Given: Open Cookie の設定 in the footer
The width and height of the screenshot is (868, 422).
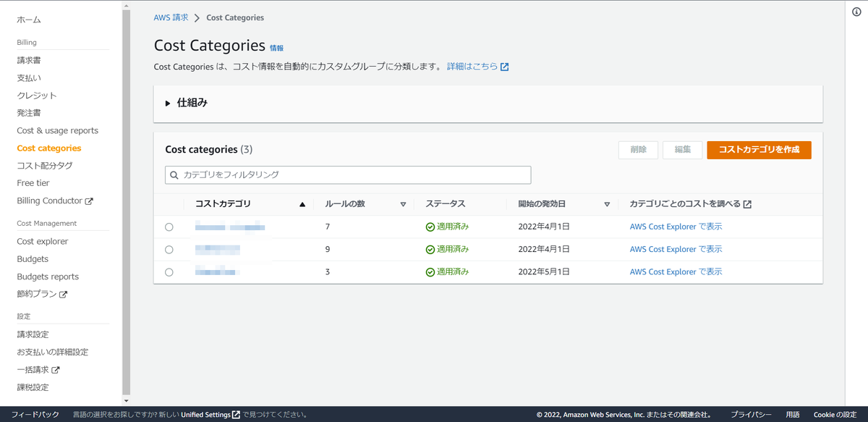Looking at the screenshot, I should click(x=835, y=415).
